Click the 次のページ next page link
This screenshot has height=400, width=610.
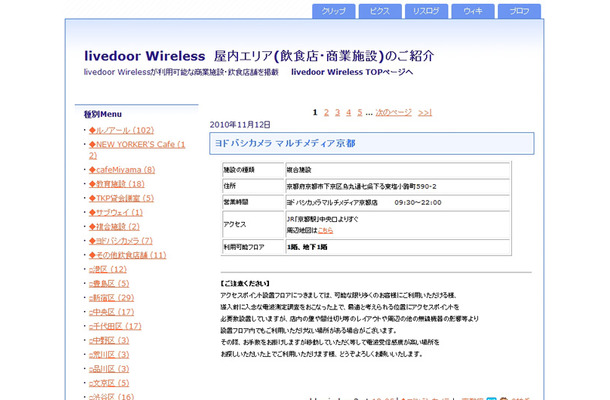393,112
